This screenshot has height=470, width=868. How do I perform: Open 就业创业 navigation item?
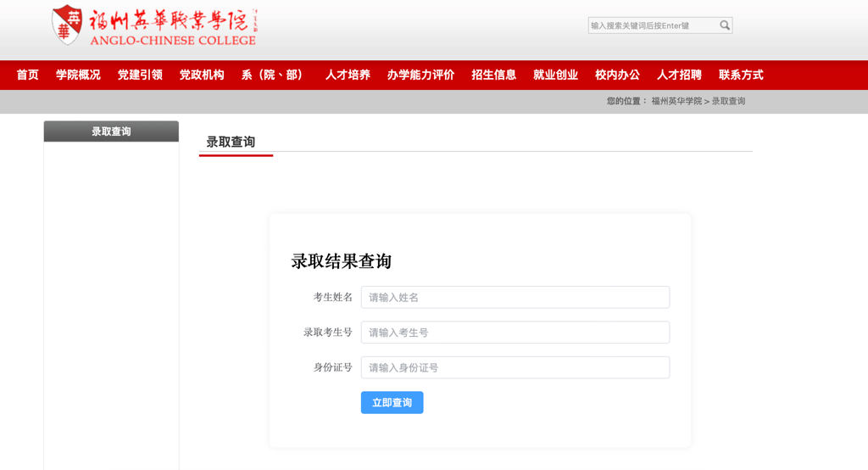coord(555,75)
